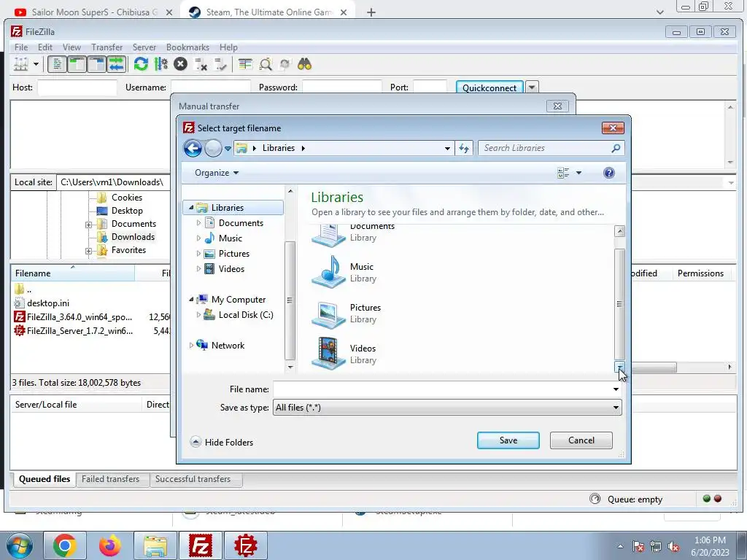
Task: Open the address bar path dropdown arrow
Action: 447,149
